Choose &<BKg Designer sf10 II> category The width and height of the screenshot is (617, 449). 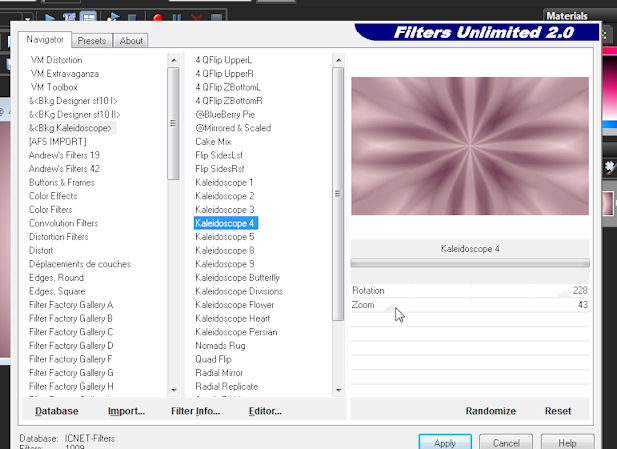point(74,114)
